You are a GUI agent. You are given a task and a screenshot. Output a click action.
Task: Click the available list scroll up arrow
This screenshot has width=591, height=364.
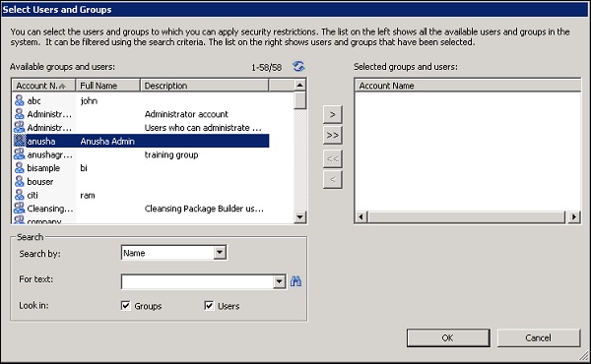[x=299, y=85]
